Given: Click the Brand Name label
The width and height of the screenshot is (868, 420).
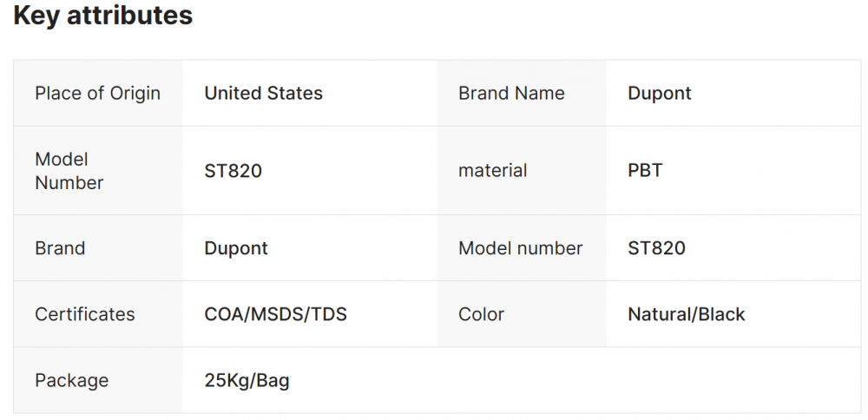Looking at the screenshot, I should 511,94.
